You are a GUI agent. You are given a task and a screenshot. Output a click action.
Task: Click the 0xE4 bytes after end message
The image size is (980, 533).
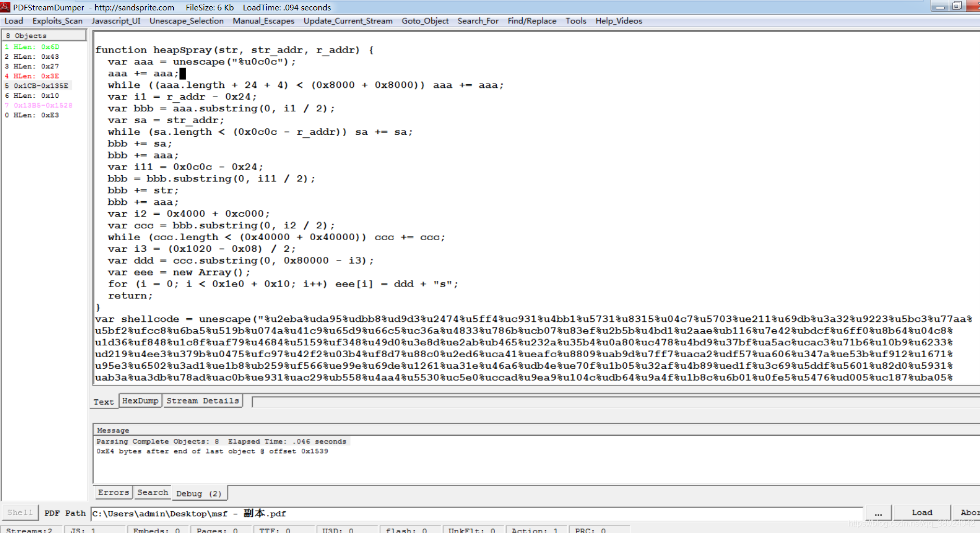pos(212,451)
